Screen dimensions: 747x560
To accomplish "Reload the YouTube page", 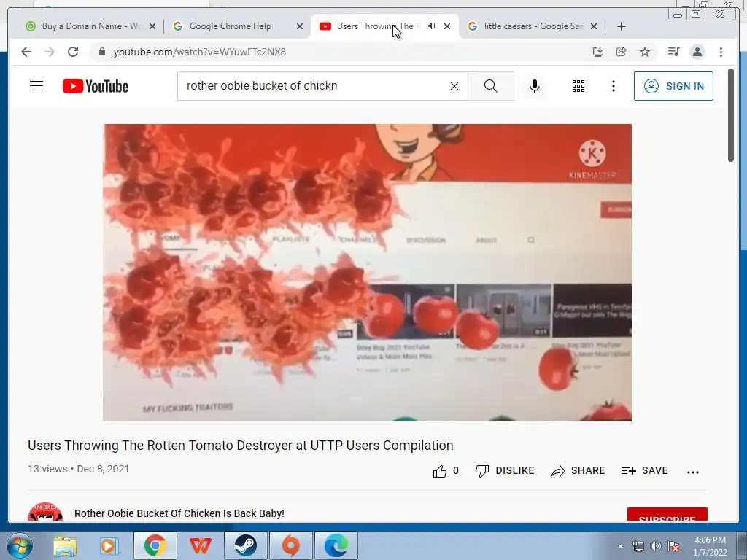I will [x=73, y=52].
